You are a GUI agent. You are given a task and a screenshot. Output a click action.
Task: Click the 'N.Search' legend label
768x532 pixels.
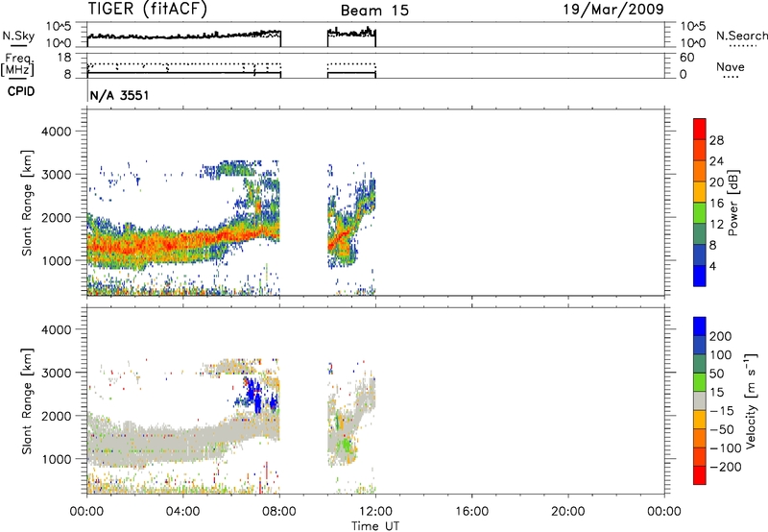741,36
